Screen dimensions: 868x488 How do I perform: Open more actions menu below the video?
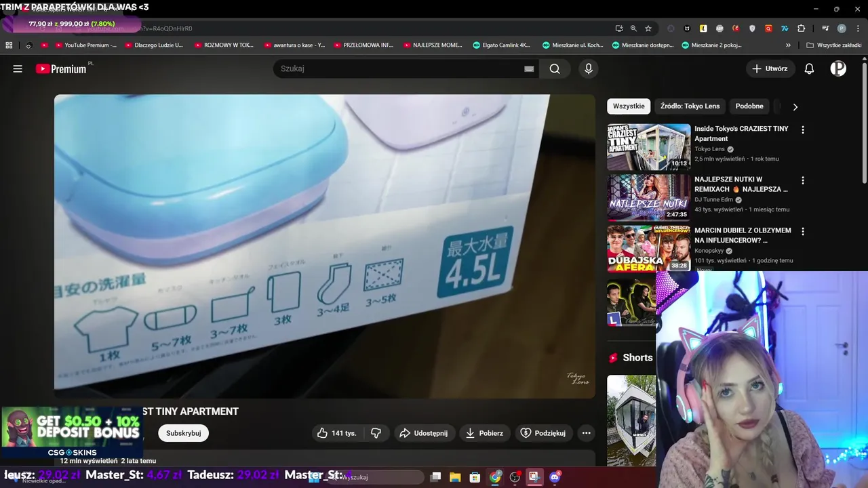click(x=587, y=433)
